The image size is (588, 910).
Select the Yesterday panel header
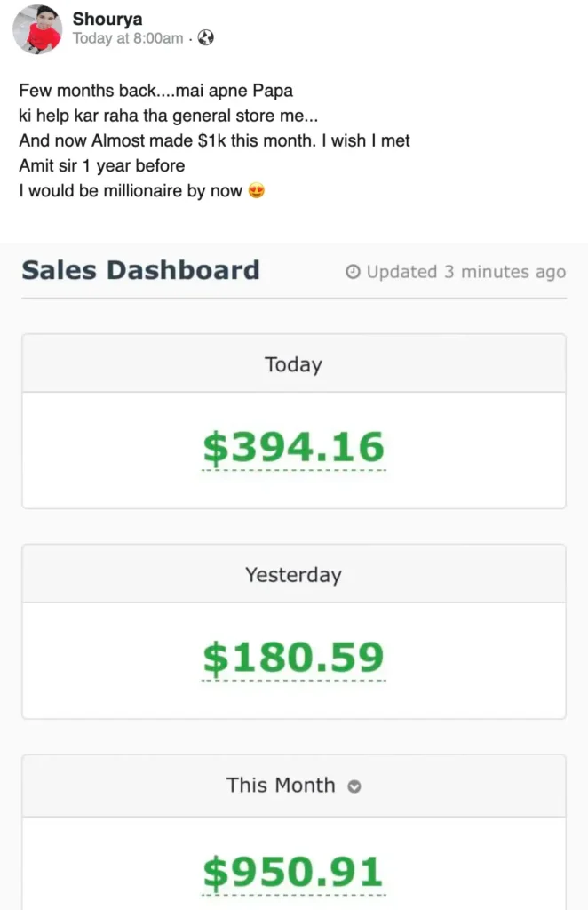(x=293, y=575)
